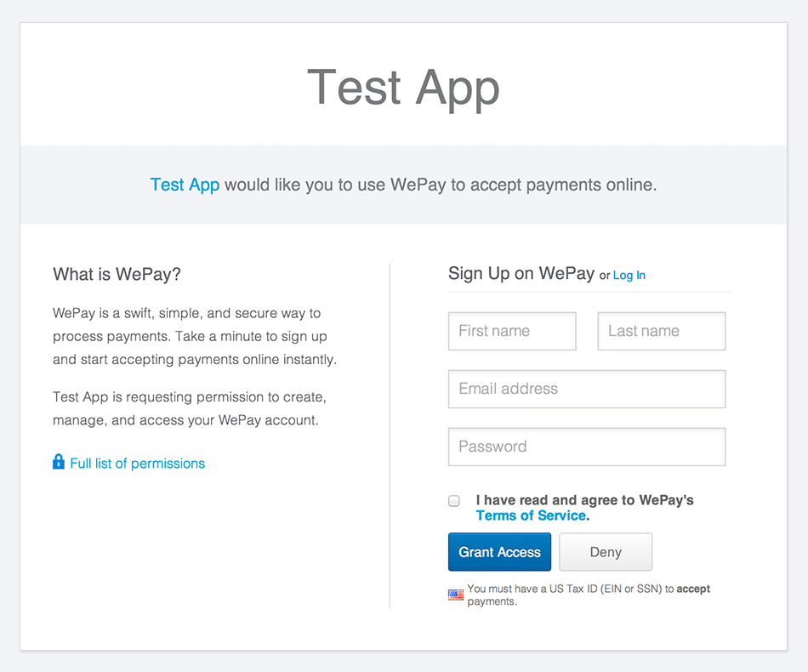The image size is (808, 672).
Task: Select the Email address input
Action: (587, 389)
